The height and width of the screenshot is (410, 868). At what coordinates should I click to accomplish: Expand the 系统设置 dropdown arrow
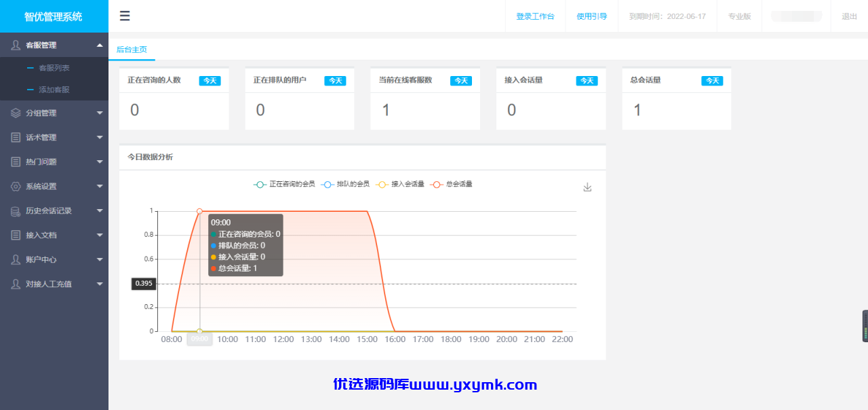100,186
